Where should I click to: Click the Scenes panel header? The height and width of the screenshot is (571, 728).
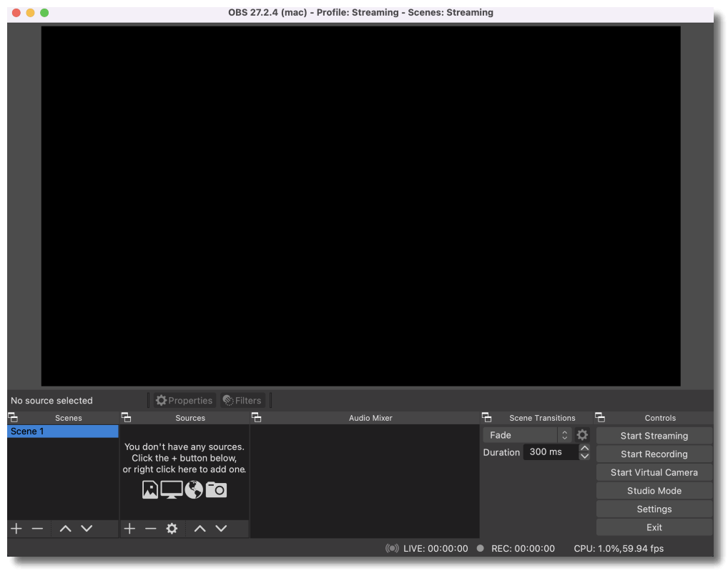[68, 418]
